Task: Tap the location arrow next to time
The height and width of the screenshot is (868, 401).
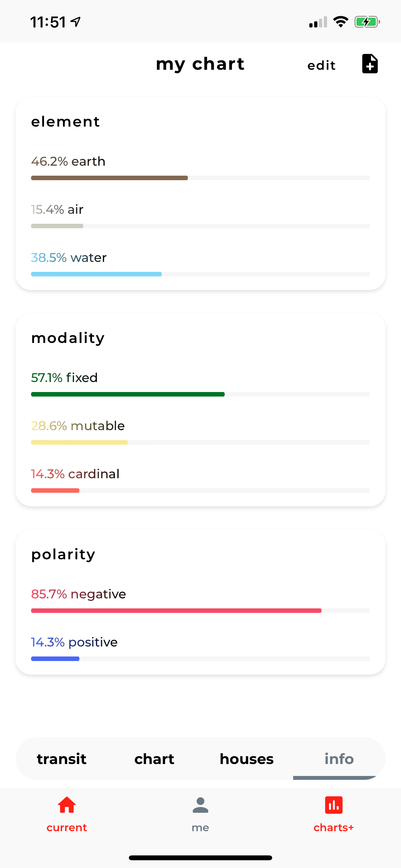Action: click(x=76, y=22)
